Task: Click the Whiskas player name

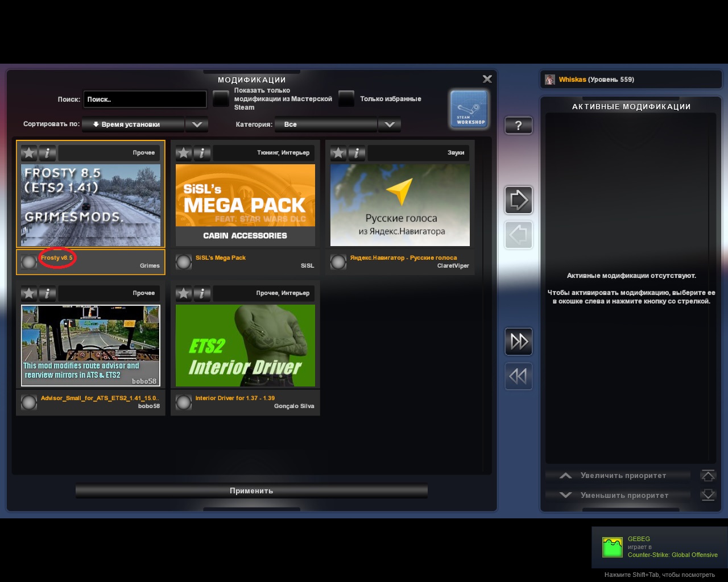Action: pos(572,80)
